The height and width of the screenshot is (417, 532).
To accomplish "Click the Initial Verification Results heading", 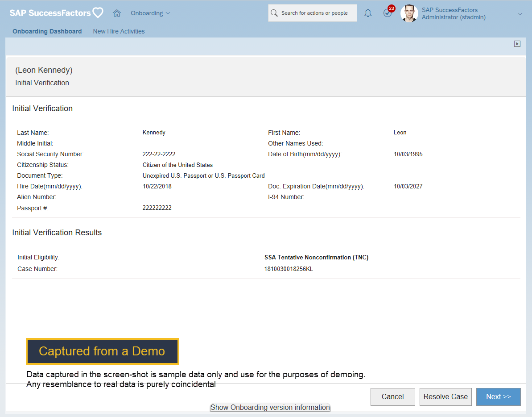I will coord(57,233).
